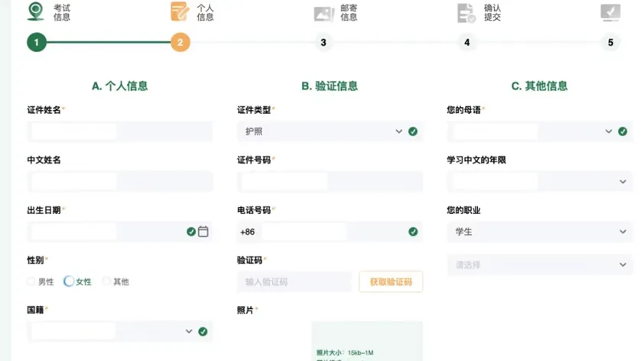Image resolution: width=644 pixels, height=361 pixels.
Task: Select the 其他 gender radio button
Action: coord(106,281)
